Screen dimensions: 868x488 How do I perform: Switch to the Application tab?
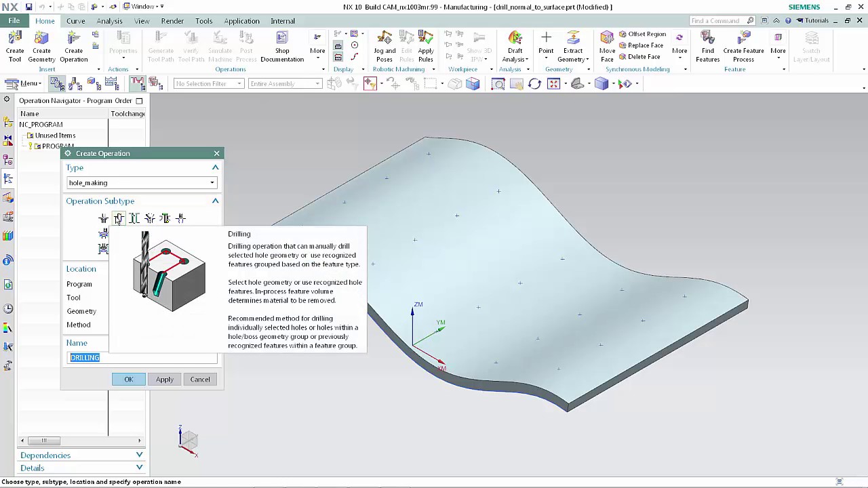[241, 21]
